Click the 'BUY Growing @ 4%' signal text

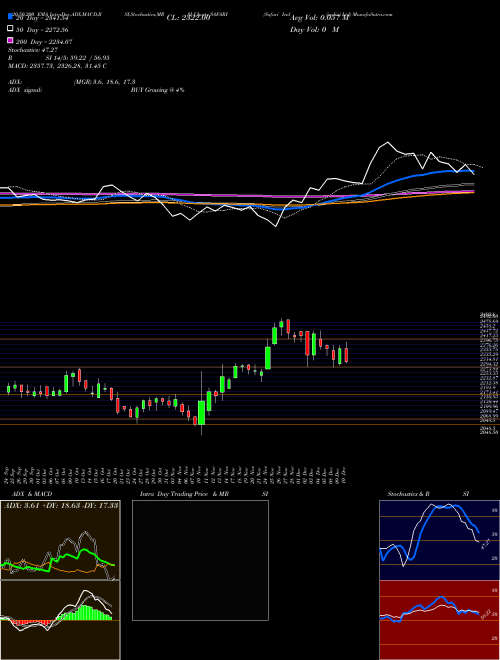pyautogui.click(x=157, y=90)
